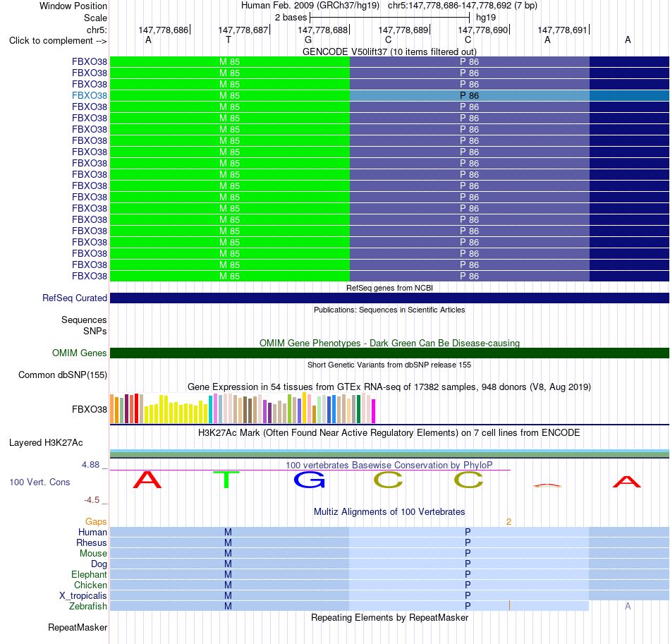Viewport: 670px width, 644px height.
Task: Click the orange gap tick in Zebrafish row
Action: click(x=509, y=605)
